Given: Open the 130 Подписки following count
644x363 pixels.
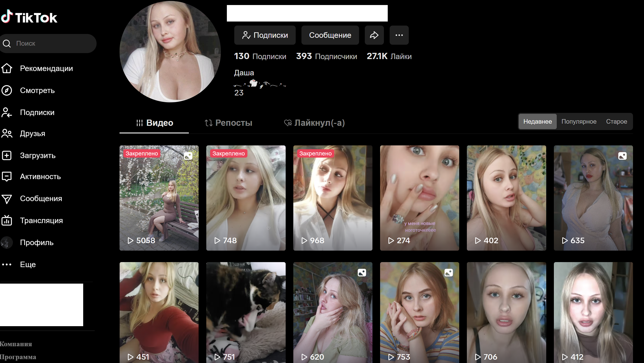Looking at the screenshot, I should [260, 56].
